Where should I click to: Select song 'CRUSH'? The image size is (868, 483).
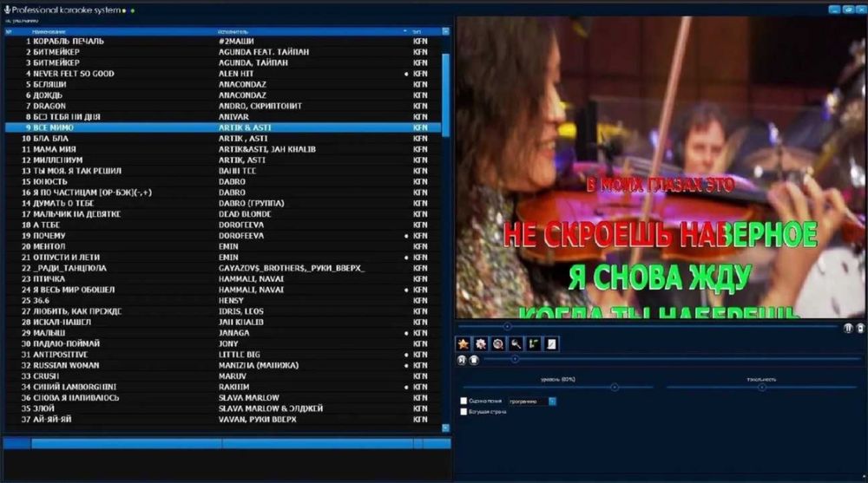tap(46, 376)
